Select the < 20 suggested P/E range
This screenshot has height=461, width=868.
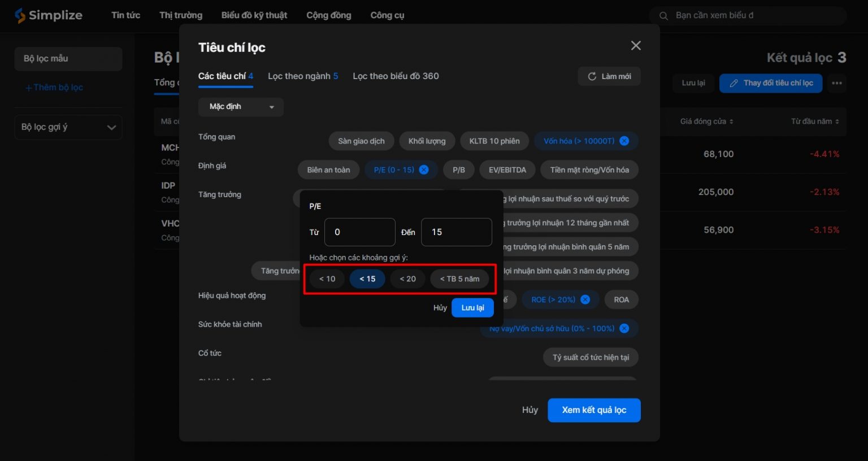click(407, 279)
